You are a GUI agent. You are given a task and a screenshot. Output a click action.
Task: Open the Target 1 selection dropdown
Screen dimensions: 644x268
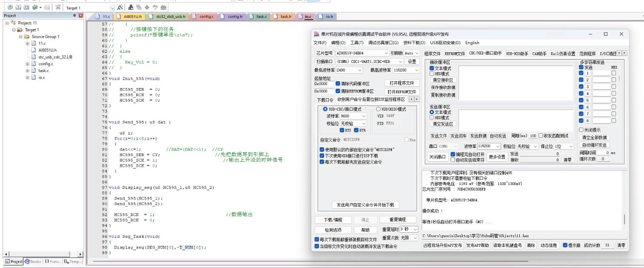[x=112, y=8]
